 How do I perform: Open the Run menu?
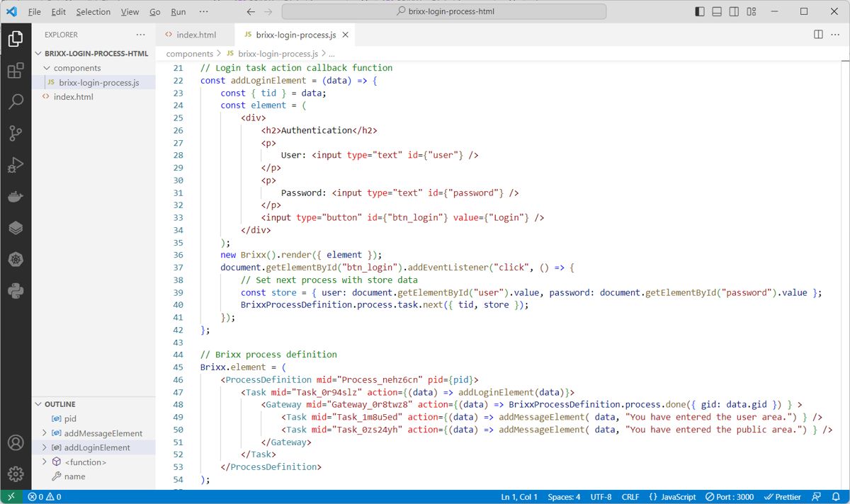click(x=178, y=11)
